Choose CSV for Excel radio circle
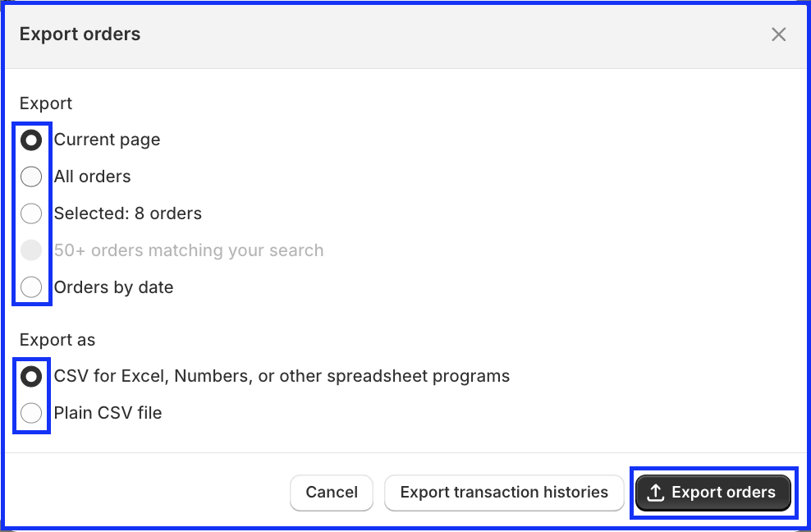The width and height of the screenshot is (811, 532). 31,376
